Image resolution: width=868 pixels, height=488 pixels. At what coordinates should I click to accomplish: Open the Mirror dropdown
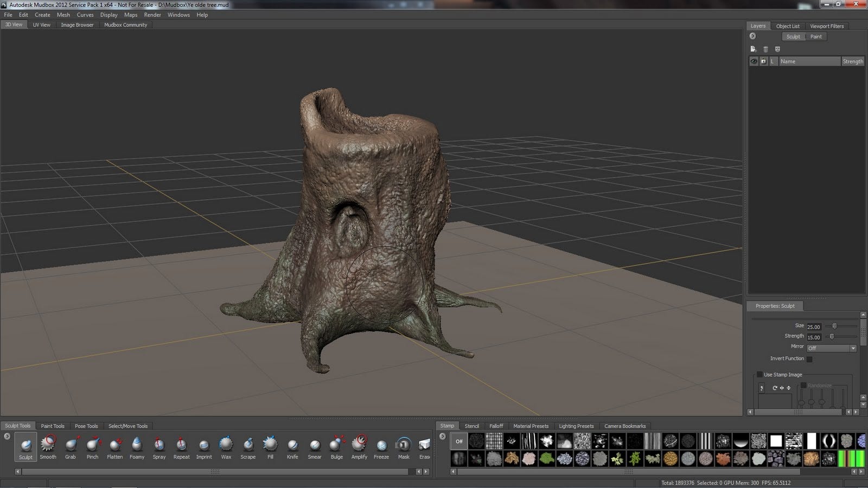(831, 348)
